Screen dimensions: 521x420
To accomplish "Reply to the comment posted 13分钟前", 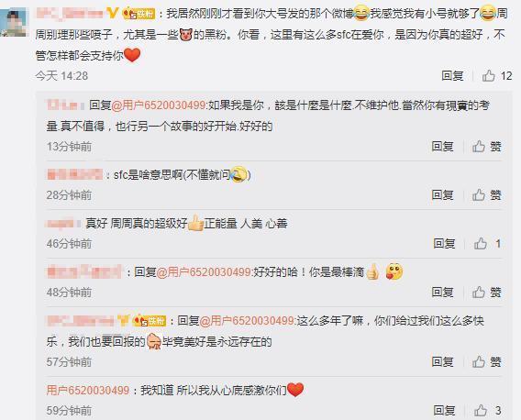I will click(x=442, y=146).
